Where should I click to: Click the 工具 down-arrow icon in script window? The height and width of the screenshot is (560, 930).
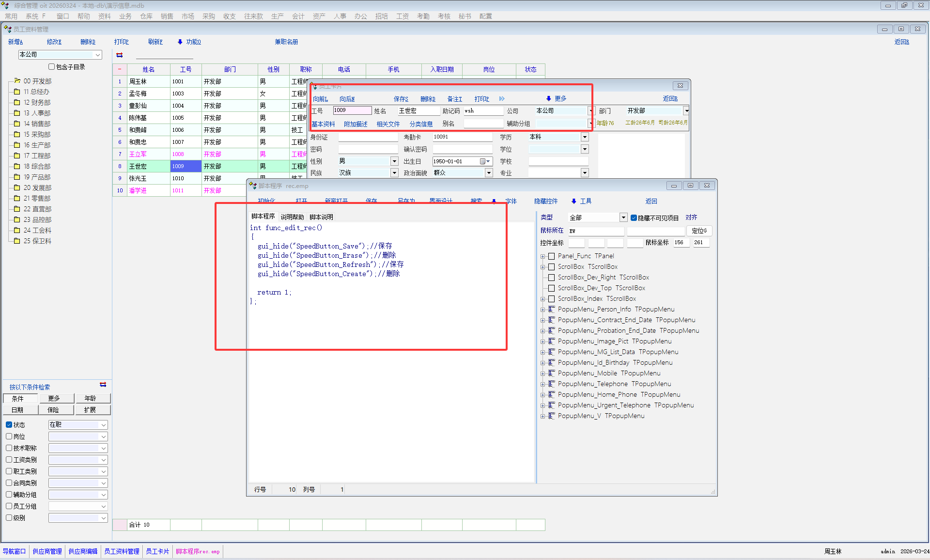[x=574, y=201]
